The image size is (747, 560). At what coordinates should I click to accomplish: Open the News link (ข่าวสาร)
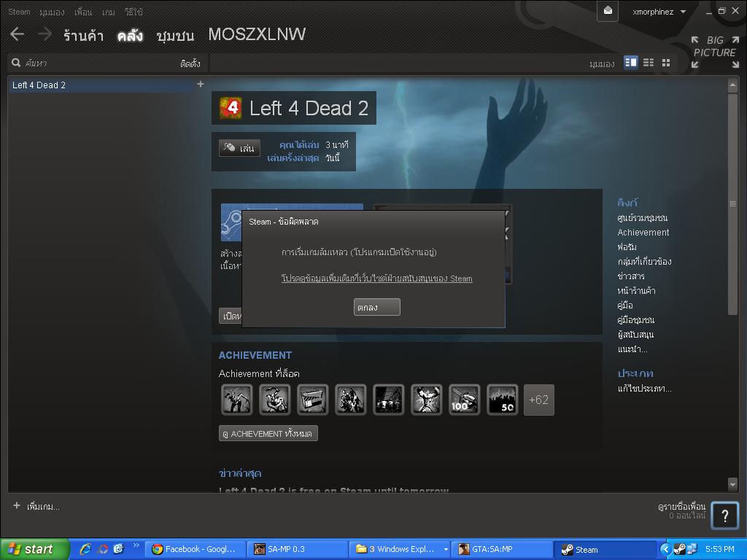631,276
